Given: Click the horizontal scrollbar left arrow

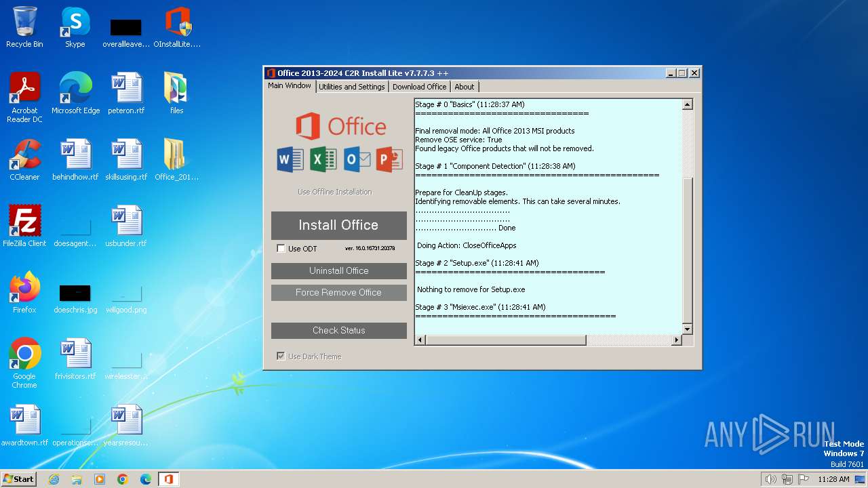Looking at the screenshot, I should click(x=420, y=340).
